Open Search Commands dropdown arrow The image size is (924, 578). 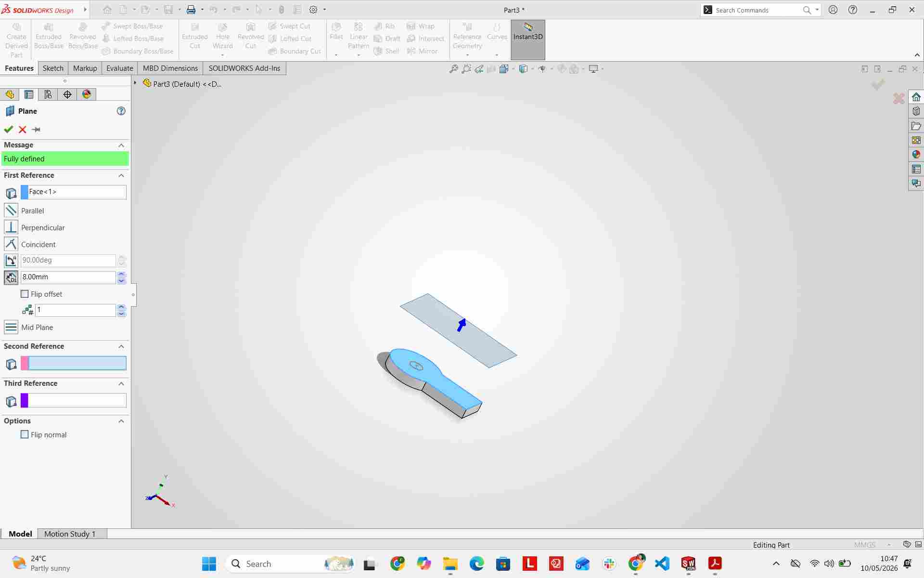click(817, 10)
